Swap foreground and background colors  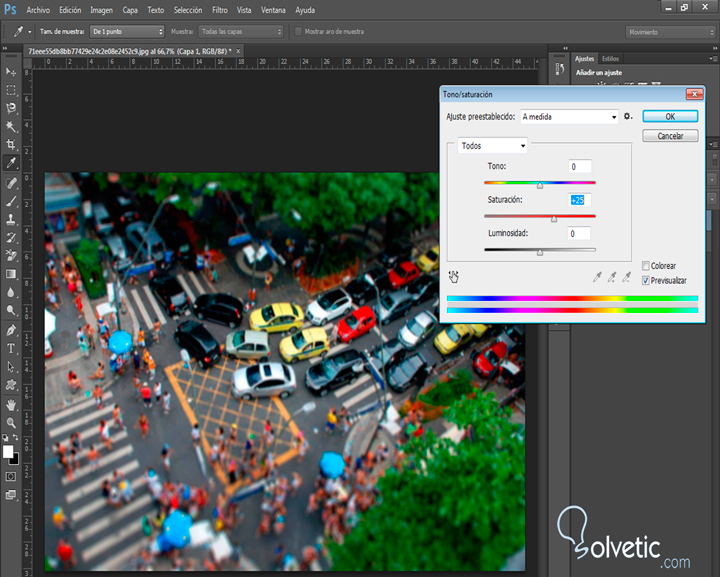coord(15,437)
